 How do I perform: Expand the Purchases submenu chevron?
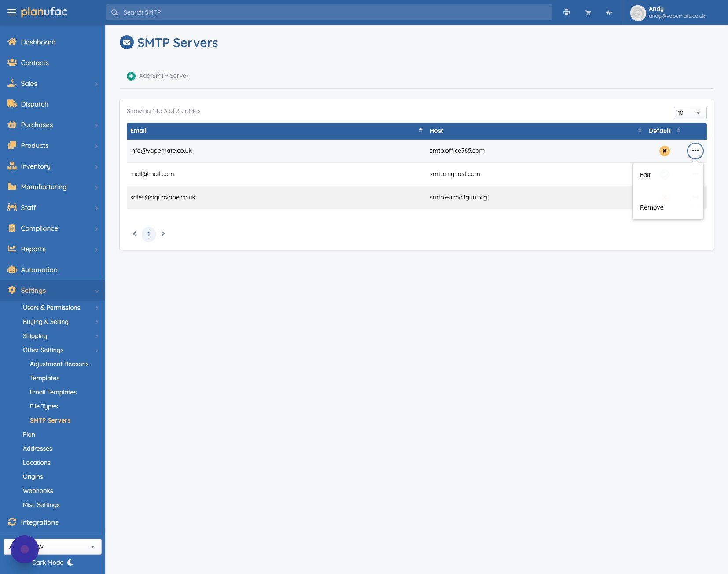pyautogui.click(x=96, y=125)
